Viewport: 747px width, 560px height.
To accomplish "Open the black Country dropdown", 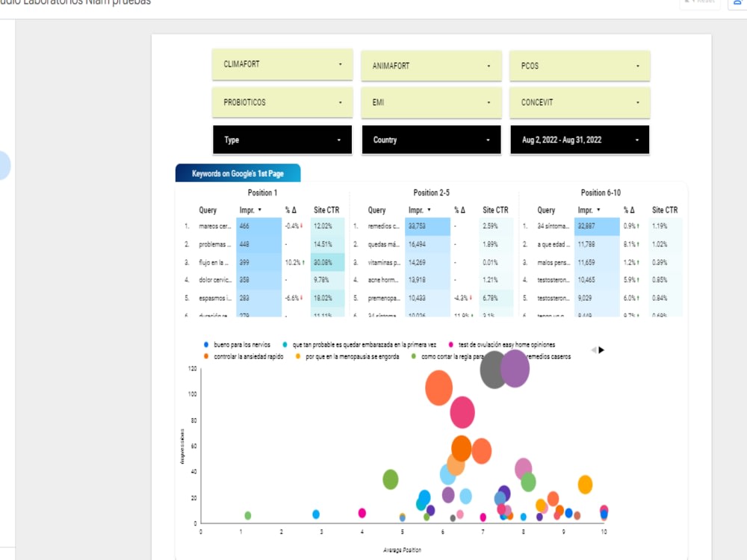I will tap(431, 140).
